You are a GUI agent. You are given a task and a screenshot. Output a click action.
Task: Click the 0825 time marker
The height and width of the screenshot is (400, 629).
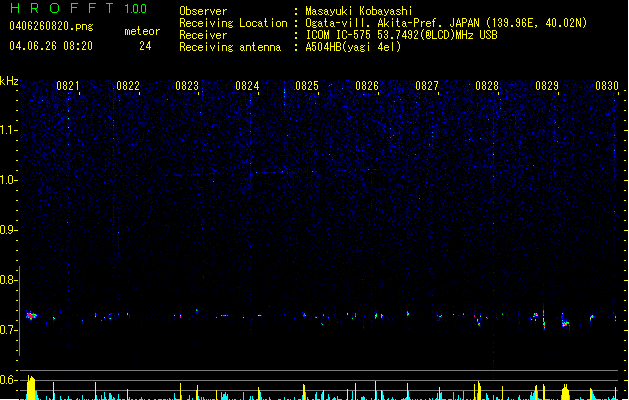[307, 86]
